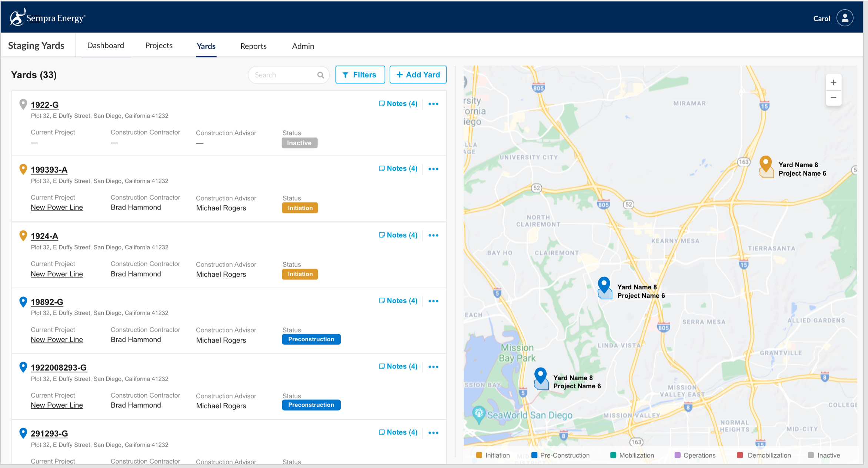The height and width of the screenshot is (468, 868).
Task: Open the Filters button
Action: coord(360,75)
